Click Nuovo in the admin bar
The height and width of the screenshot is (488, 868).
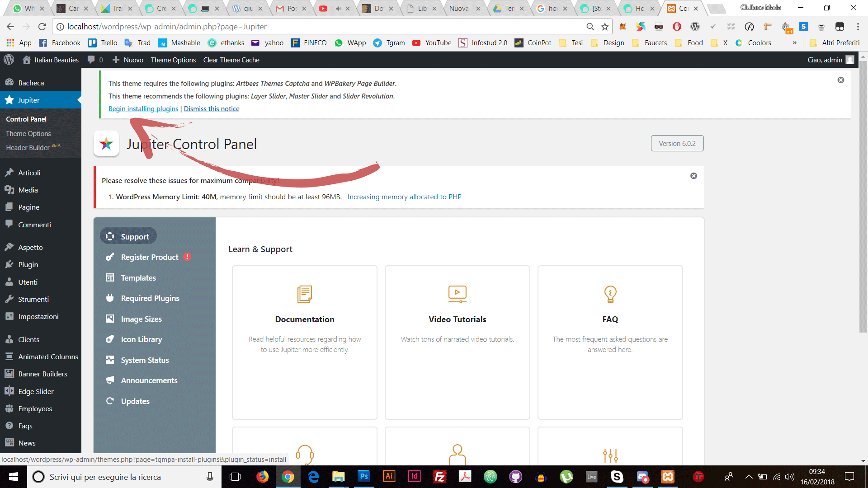(128, 60)
